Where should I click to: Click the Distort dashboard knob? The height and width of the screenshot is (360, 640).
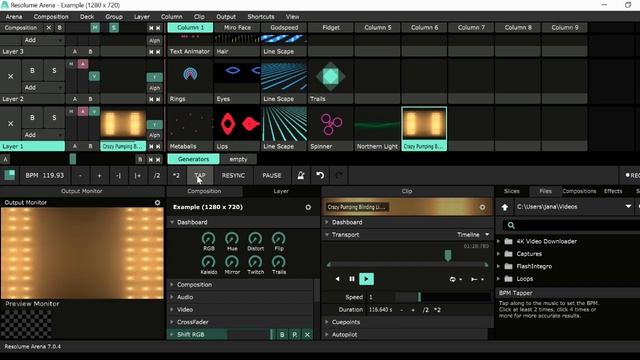pos(256,238)
